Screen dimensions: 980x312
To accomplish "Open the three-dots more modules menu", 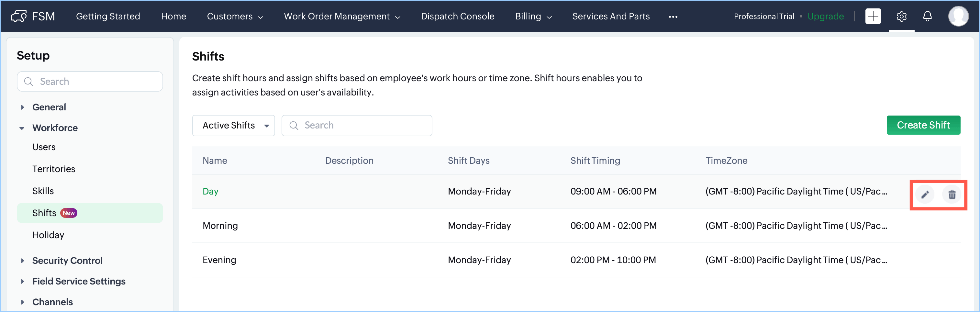I will tap(673, 17).
